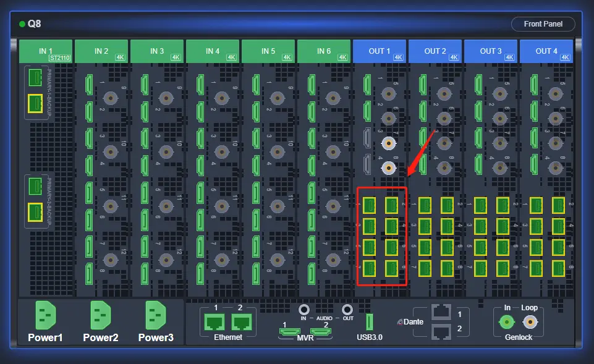Select the Power1 socket icon
Screen dimensions: 594x364
click(x=46, y=315)
